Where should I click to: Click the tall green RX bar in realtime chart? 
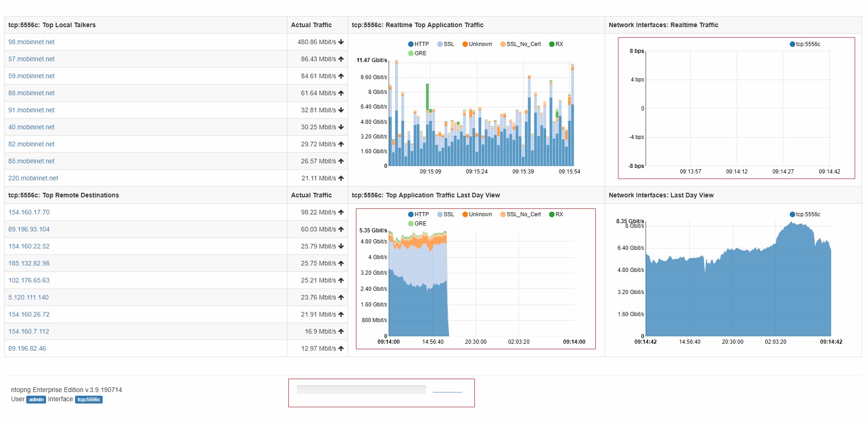[427, 97]
